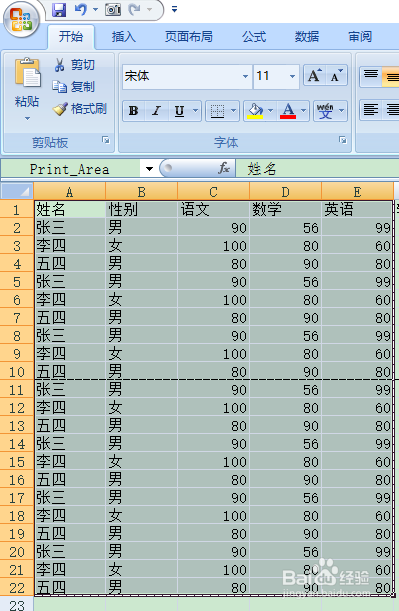Image resolution: width=399 pixels, height=611 pixels.
Task: Click cell B12 containing 女
Action: click(x=141, y=408)
